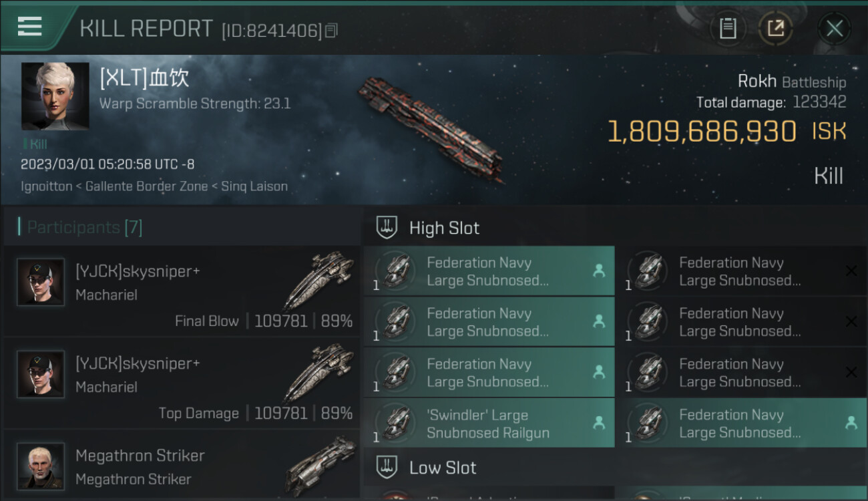Image resolution: width=868 pixels, height=501 pixels.
Task: Click the Megathron Striker participant portrait
Action: 41,466
